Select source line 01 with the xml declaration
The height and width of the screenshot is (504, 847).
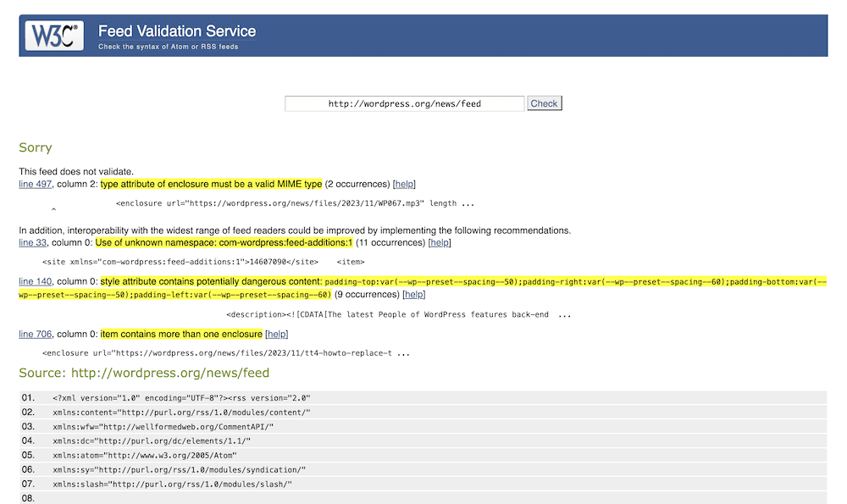pos(181,397)
